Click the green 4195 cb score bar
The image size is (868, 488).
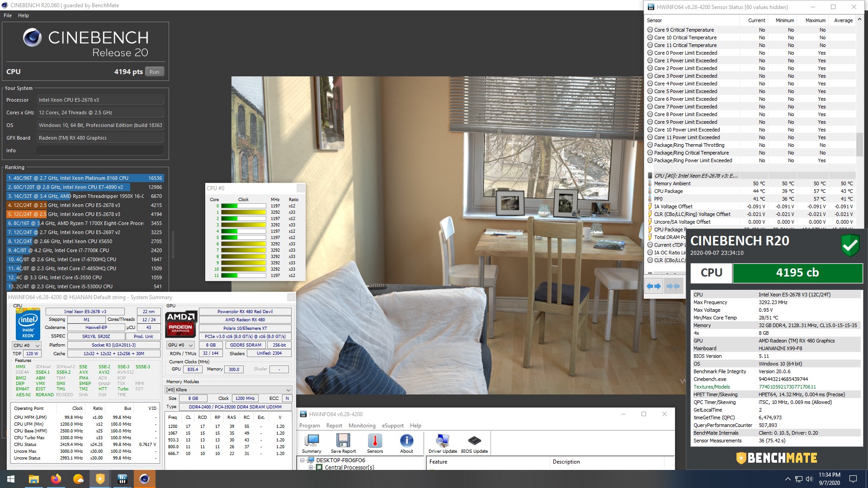coord(797,273)
